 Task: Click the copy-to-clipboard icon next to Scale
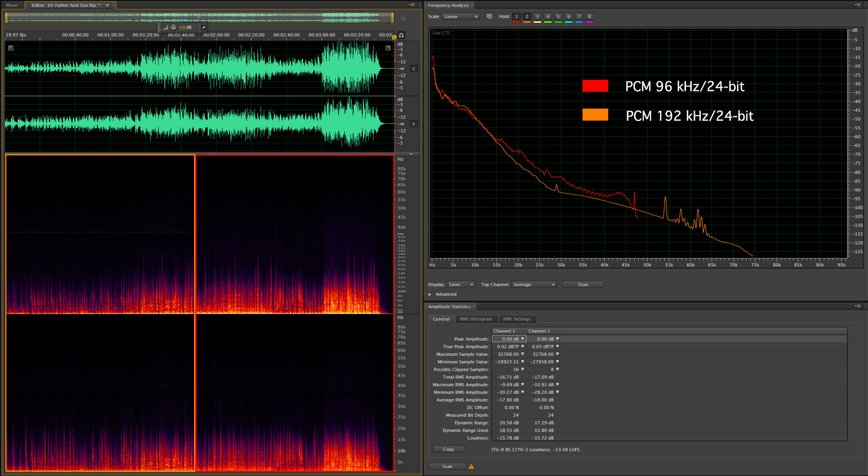(489, 16)
